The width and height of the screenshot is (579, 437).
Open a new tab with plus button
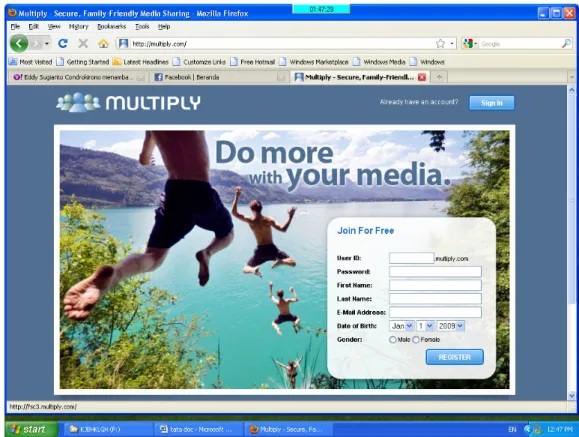(x=439, y=77)
